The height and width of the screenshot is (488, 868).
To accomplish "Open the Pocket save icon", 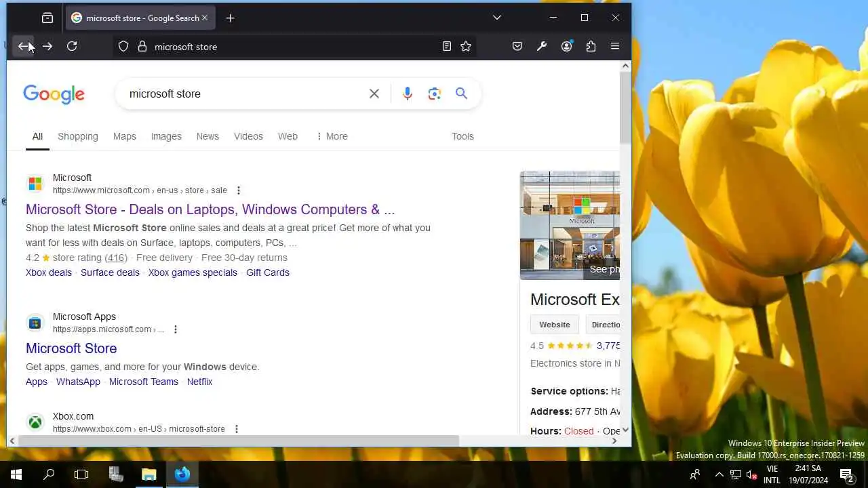I will point(517,47).
